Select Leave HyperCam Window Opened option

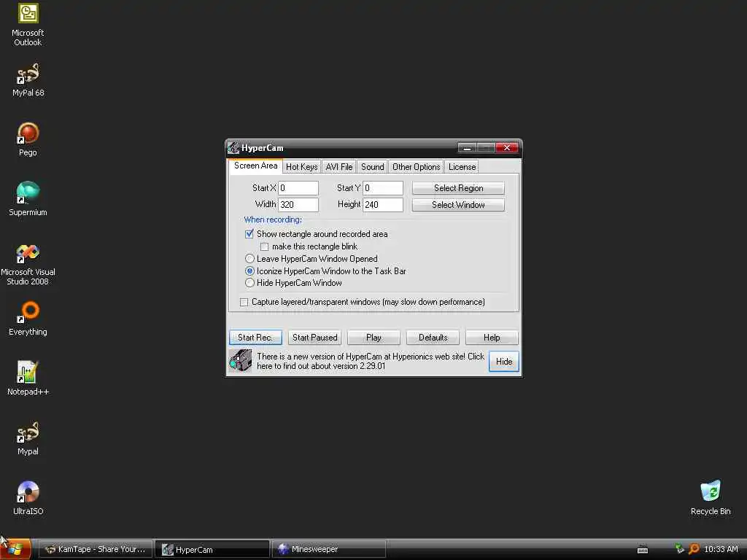click(249, 259)
